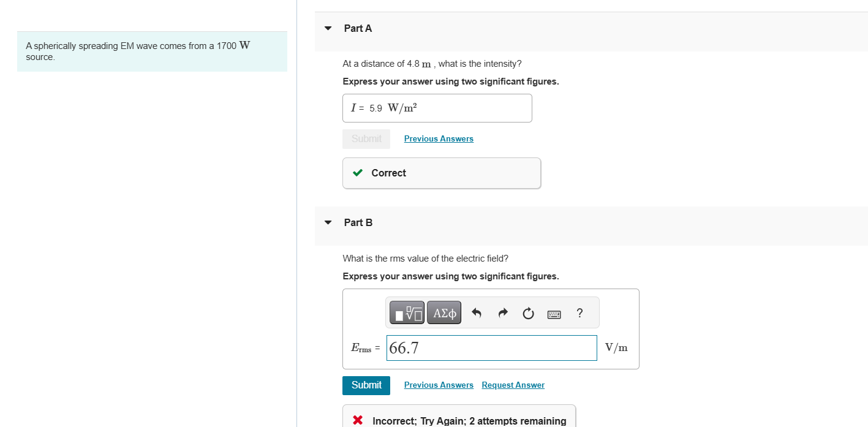Open Previous Answers link for Part B
868x427 pixels.
click(x=439, y=385)
